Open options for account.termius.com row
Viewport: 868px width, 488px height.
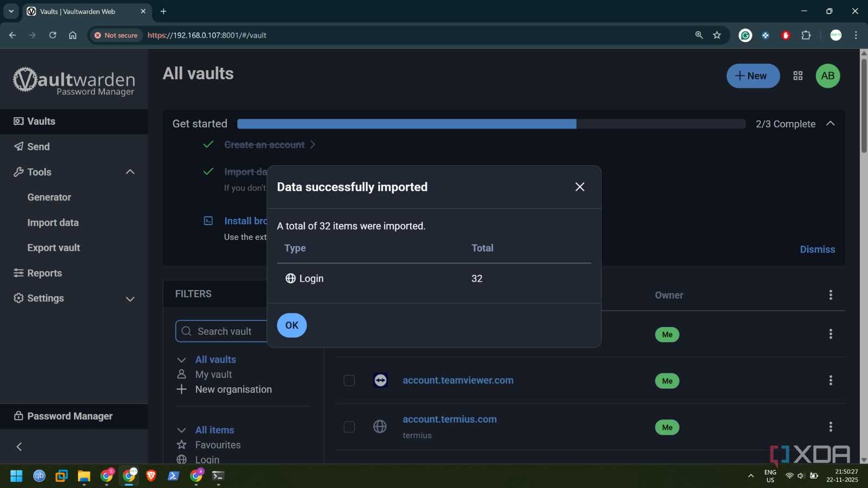click(x=831, y=427)
